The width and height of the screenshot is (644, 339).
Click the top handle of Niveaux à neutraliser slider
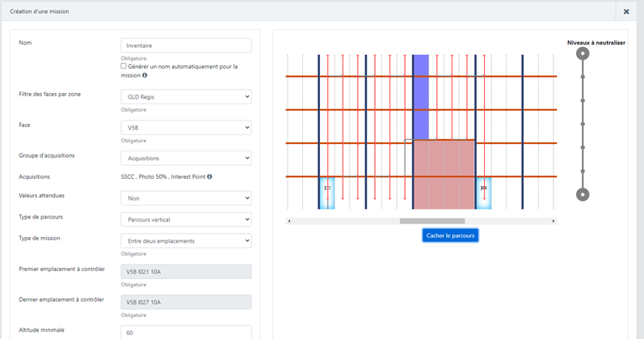tap(583, 53)
